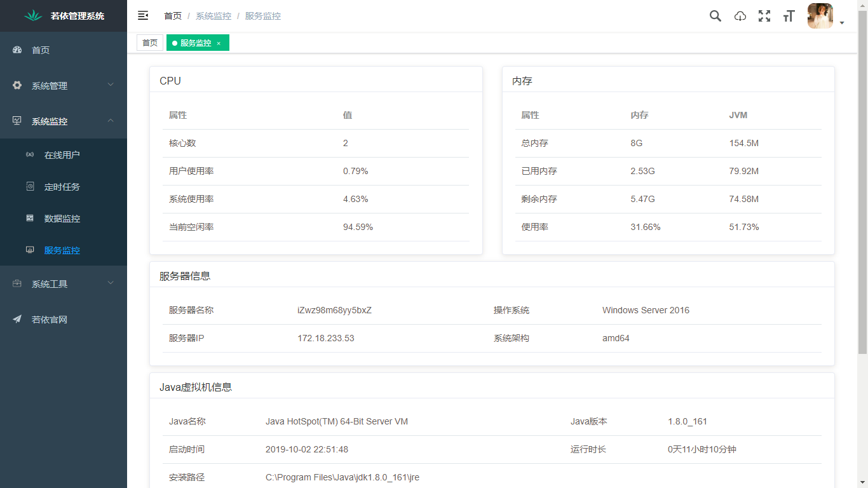Collapse 系统监控 chevron

coord(111,120)
